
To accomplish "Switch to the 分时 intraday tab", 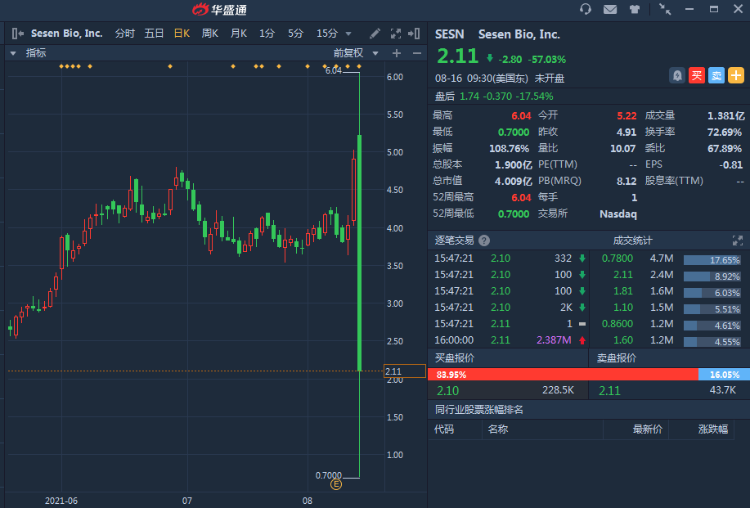I will point(124,33).
